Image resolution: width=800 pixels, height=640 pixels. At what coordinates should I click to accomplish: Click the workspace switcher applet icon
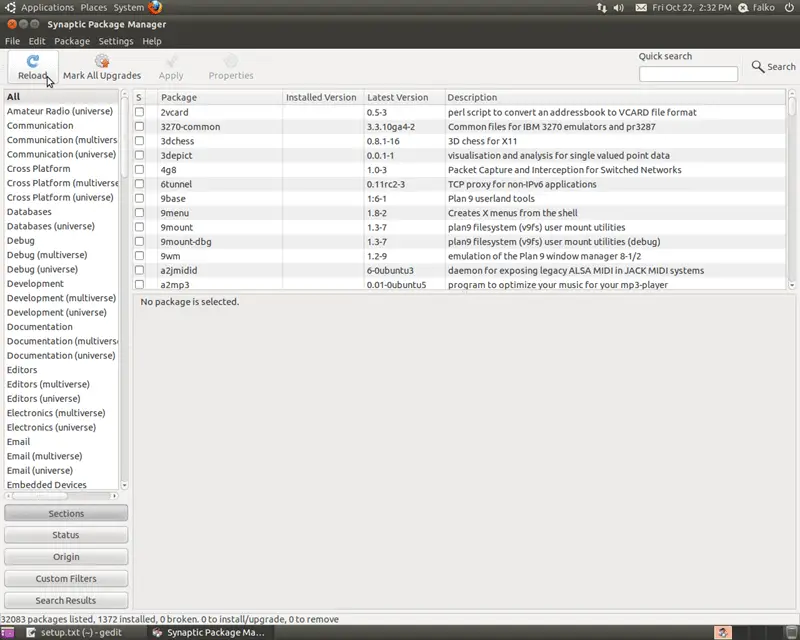pyautogui.click(x=722, y=632)
